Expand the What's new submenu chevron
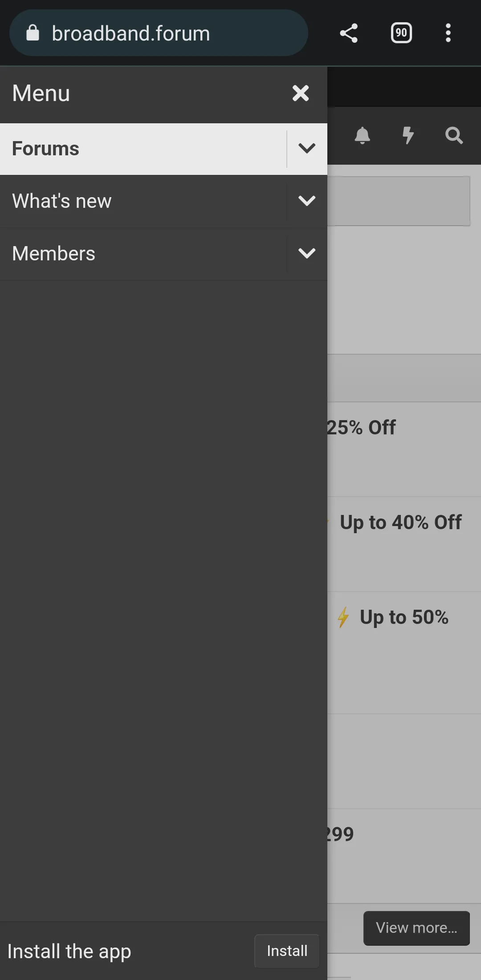 [x=307, y=201]
